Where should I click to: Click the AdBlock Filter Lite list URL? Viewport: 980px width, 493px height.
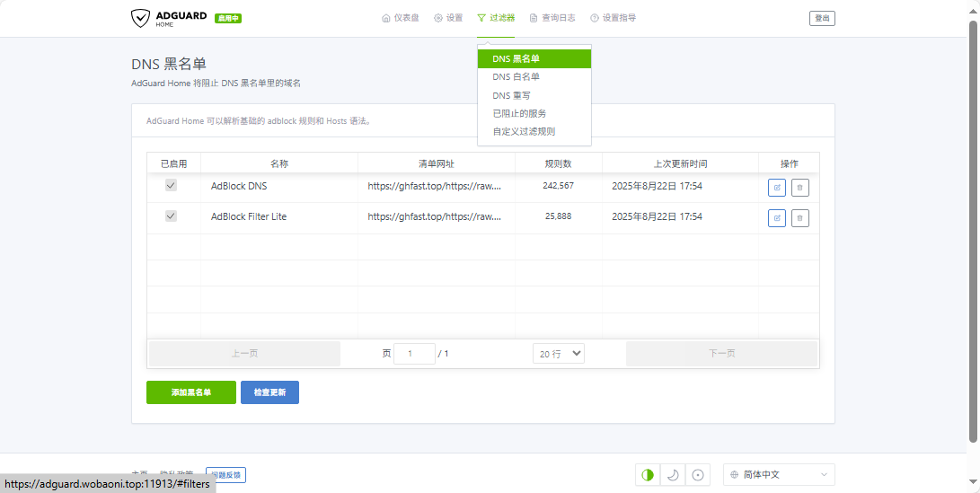coord(435,216)
